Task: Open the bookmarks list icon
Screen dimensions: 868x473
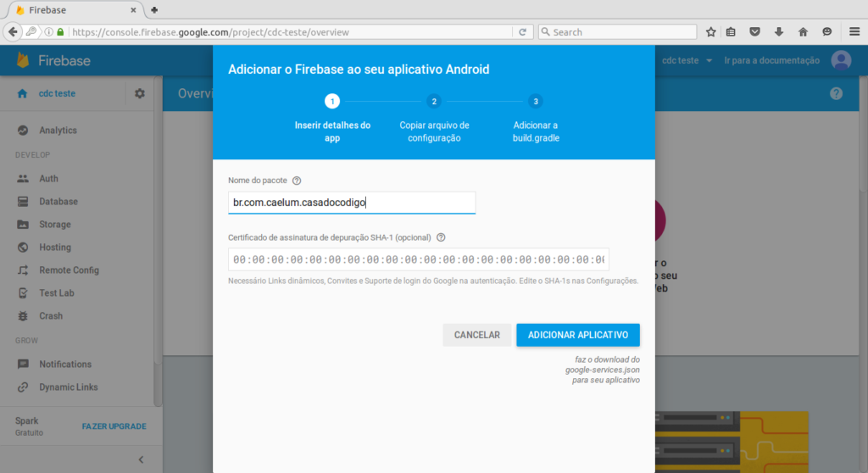Action: point(731,32)
